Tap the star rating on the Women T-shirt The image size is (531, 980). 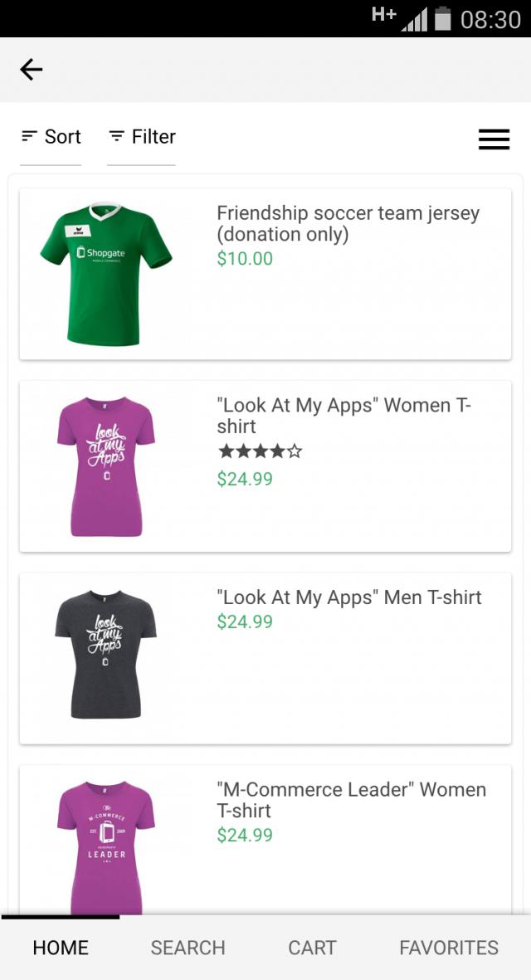(x=259, y=451)
